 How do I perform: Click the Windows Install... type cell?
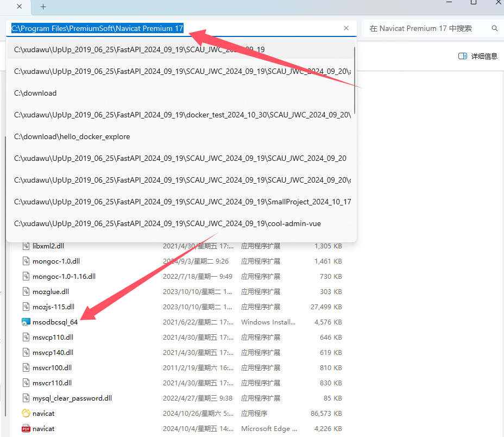click(268, 322)
